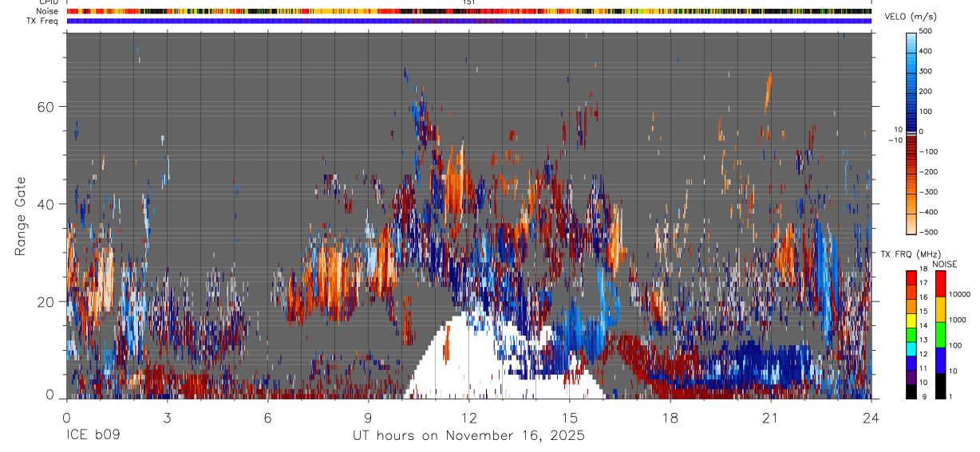The width and height of the screenshot is (980, 452).
Task: Click the orange streak above gate 60 near hour 21
Action: click(769, 93)
